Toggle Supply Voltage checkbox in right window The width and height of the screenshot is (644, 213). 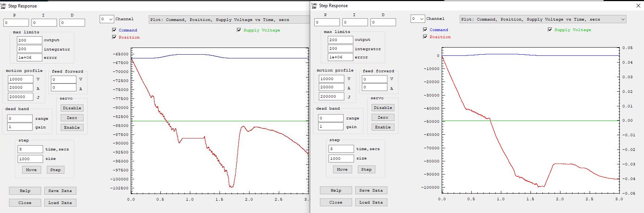click(x=550, y=30)
